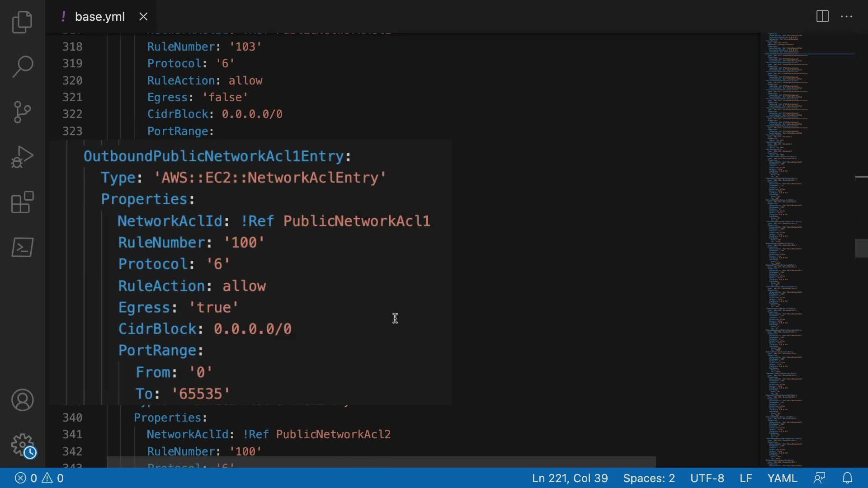Change indentation via Spaces: 2
The height and width of the screenshot is (488, 868).
(649, 478)
